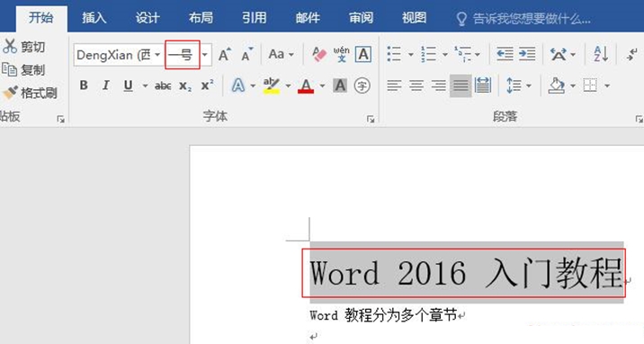Toggle underline U
The width and height of the screenshot is (644, 344).
pyautogui.click(x=128, y=86)
